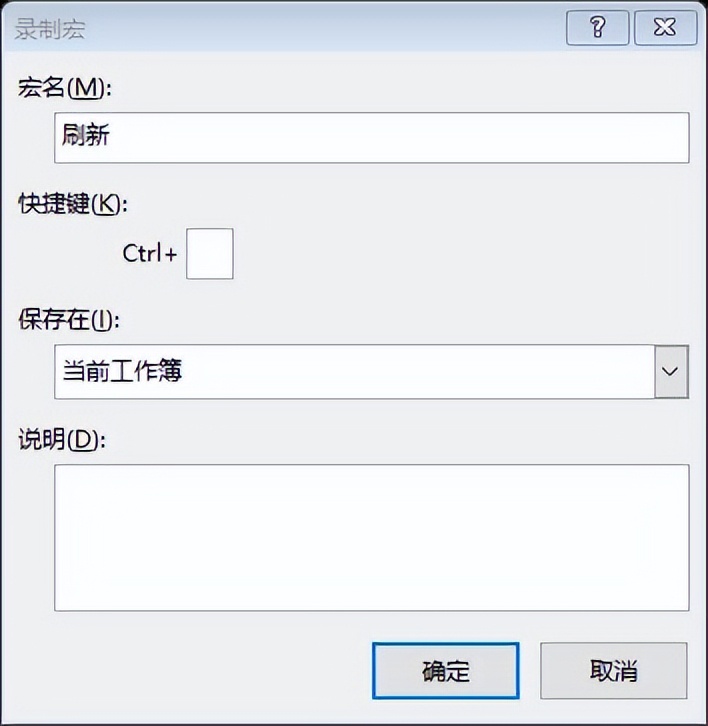Viewport: 708px width, 726px height.
Task: Click the 宏名(M) label
Action: [65, 88]
